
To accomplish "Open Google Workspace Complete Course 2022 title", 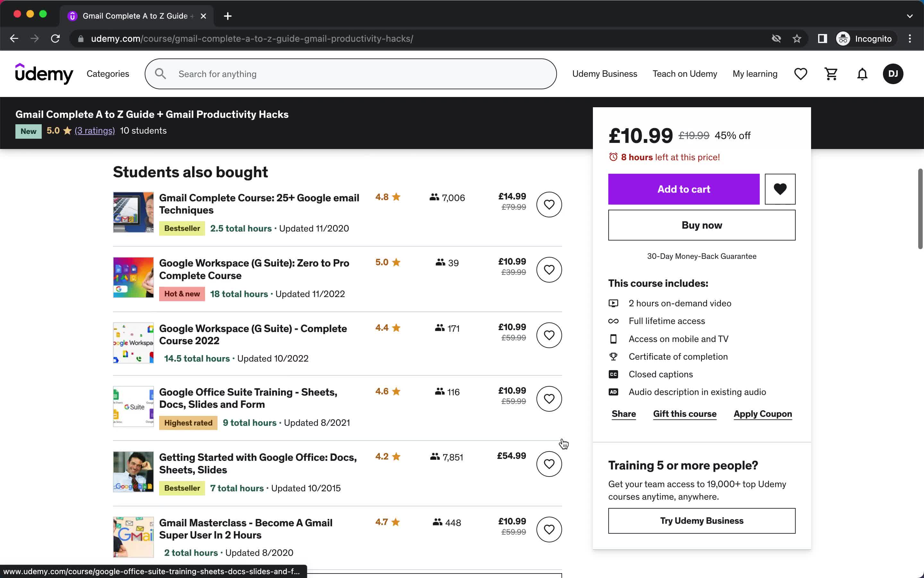I will (x=253, y=335).
